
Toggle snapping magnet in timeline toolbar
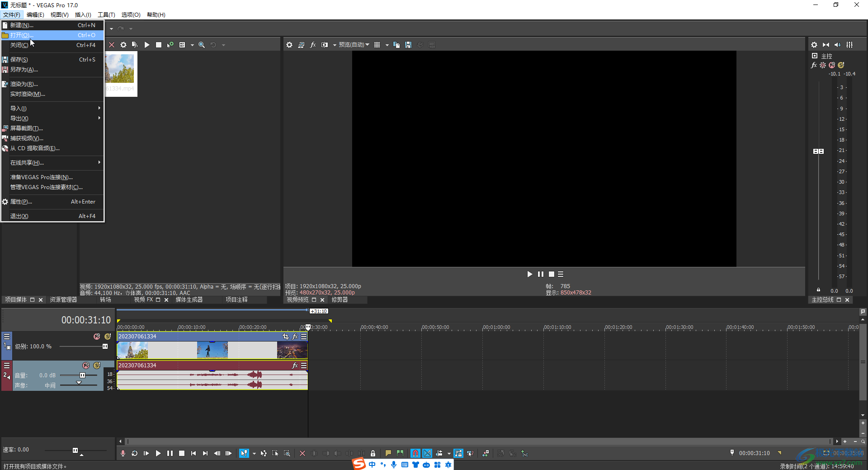[x=415, y=453]
